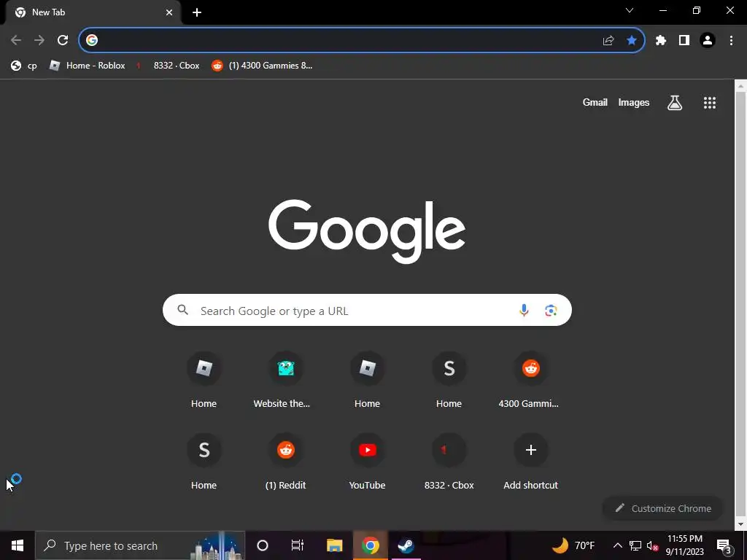Click the Google logo
The image size is (747, 560).
tap(367, 231)
